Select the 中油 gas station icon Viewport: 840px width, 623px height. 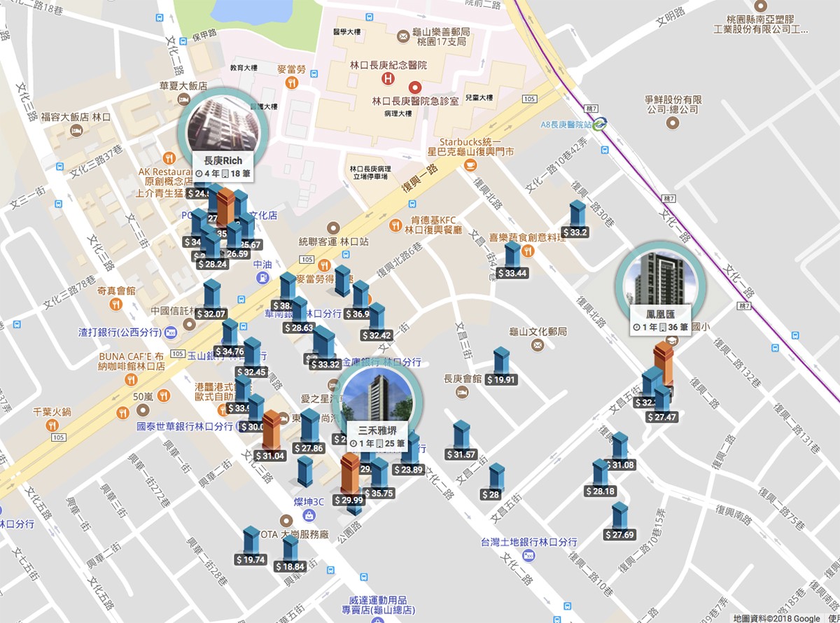[262, 277]
